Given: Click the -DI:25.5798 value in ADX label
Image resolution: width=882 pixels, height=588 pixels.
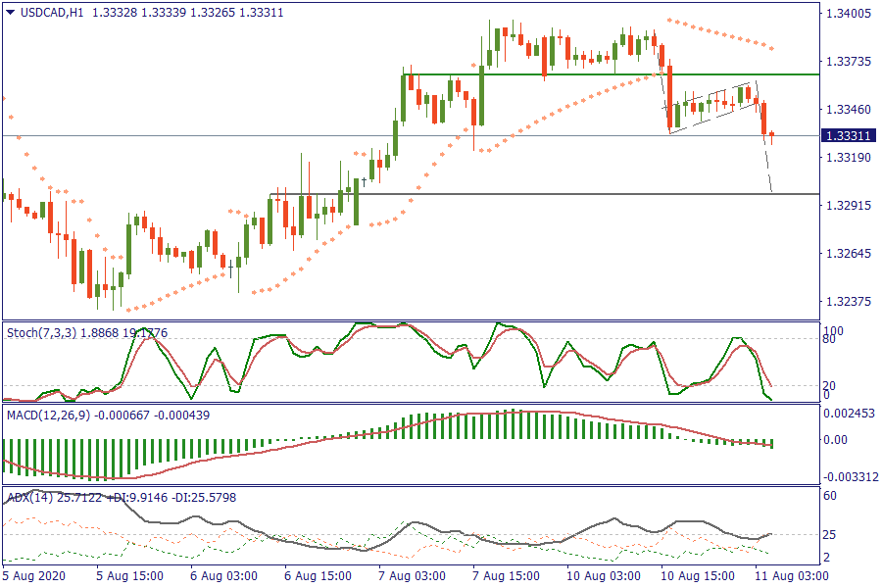Looking at the screenshot, I should 204,498.
